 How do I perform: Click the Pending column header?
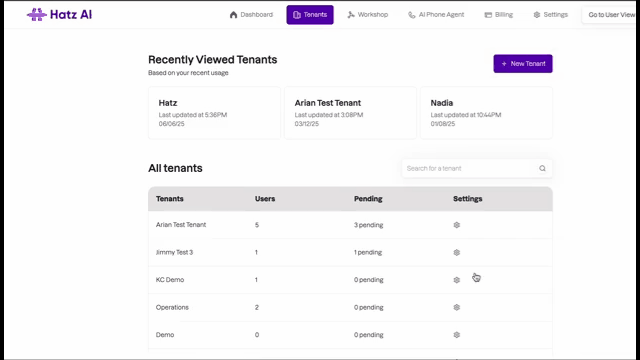(x=368, y=199)
